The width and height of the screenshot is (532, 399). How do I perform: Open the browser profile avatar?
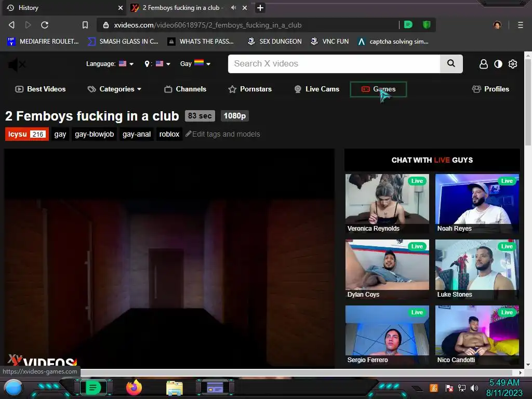pyautogui.click(x=497, y=25)
